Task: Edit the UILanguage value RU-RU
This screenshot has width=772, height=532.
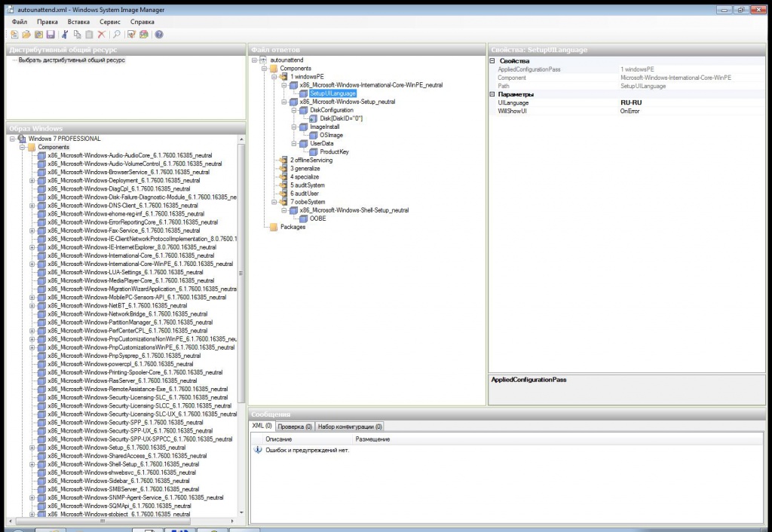Action: tap(692, 102)
